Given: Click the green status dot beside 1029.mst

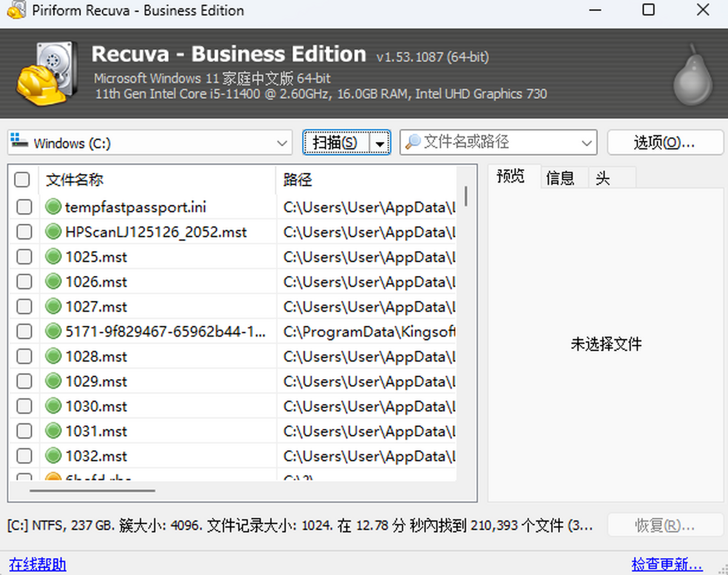Looking at the screenshot, I should coord(53,381).
